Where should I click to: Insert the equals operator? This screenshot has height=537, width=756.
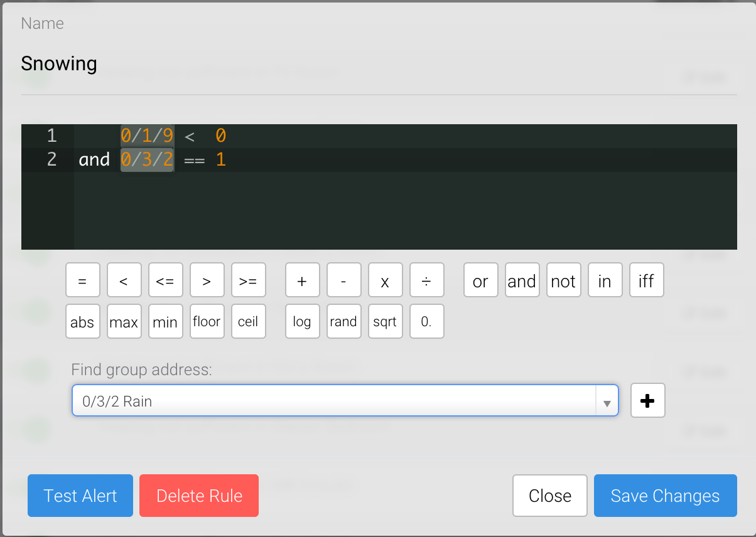(82, 280)
